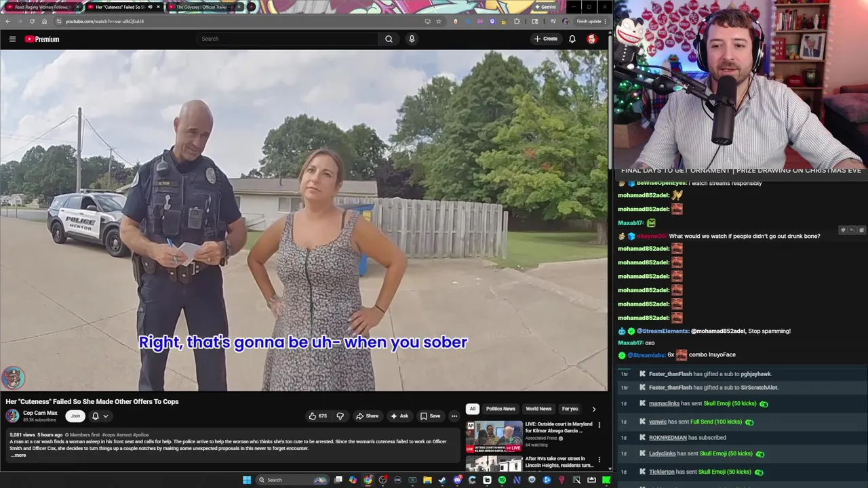Click the YouTube search magnifier button

(x=389, y=39)
